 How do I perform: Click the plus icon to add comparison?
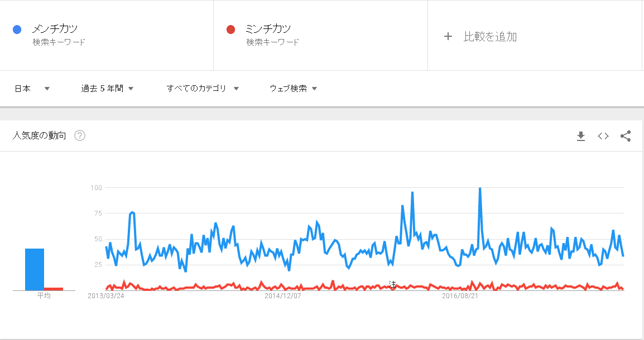[x=448, y=37]
